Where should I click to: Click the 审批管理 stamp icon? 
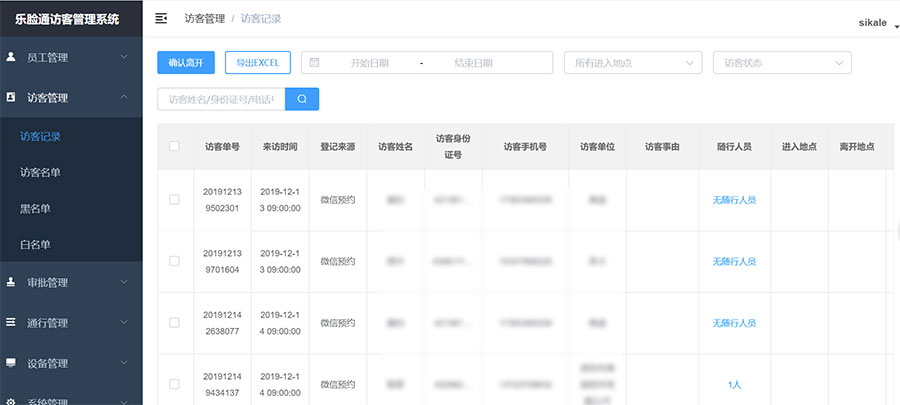[x=11, y=282]
